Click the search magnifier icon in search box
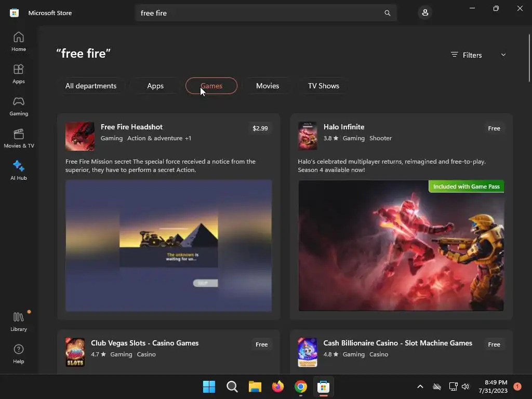 point(387,13)
